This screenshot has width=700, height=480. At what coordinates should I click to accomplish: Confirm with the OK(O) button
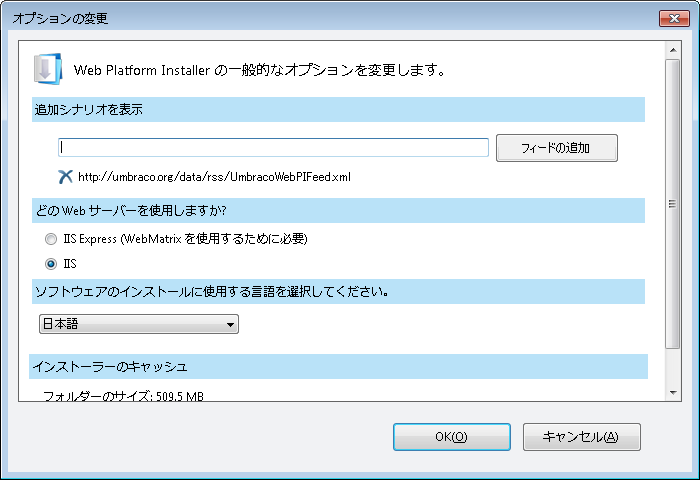point(452,437)
